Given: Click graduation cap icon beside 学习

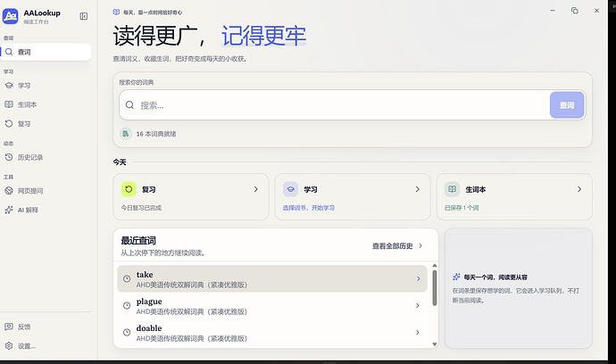Looking at the screenshot, I should point(9,86).
